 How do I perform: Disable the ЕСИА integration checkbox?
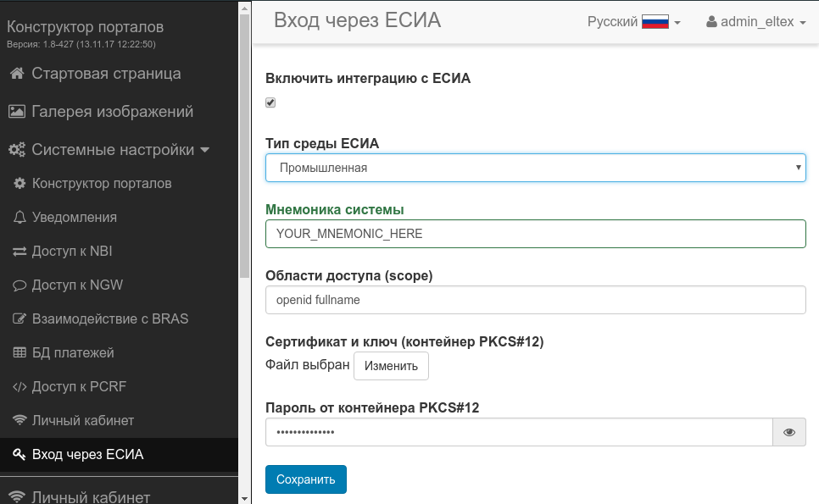tap(271, 102)
